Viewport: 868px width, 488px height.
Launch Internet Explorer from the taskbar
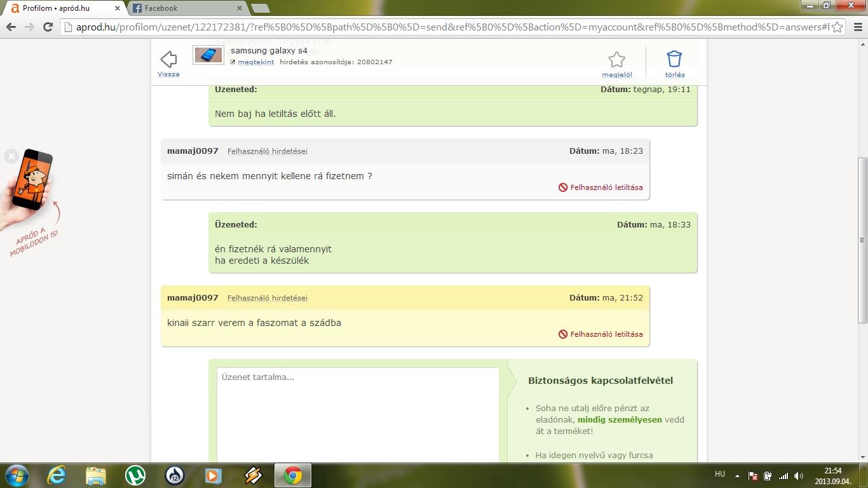tap(57, 475)
